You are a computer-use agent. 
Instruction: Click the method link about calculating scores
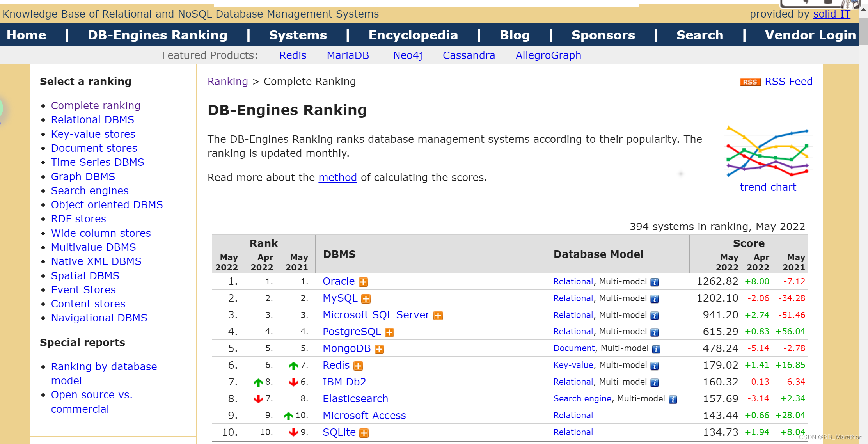tap(337, 178)
